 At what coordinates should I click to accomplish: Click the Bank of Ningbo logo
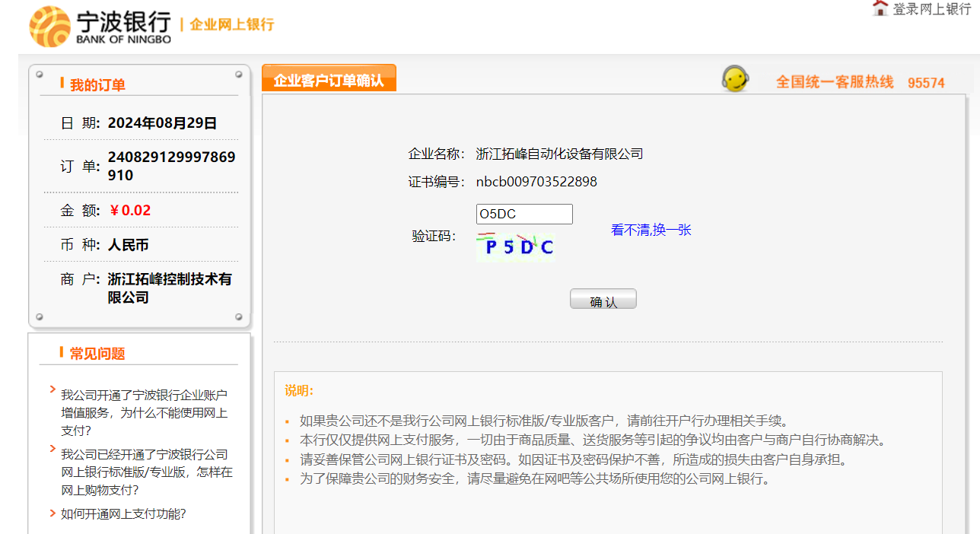[x=100, y=27]
